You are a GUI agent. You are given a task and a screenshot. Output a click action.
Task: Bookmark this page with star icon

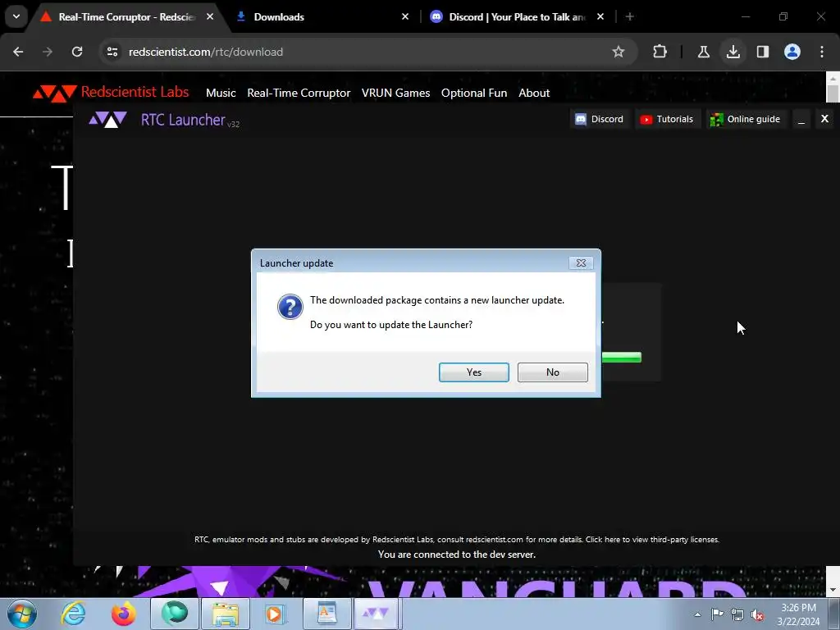619,52
